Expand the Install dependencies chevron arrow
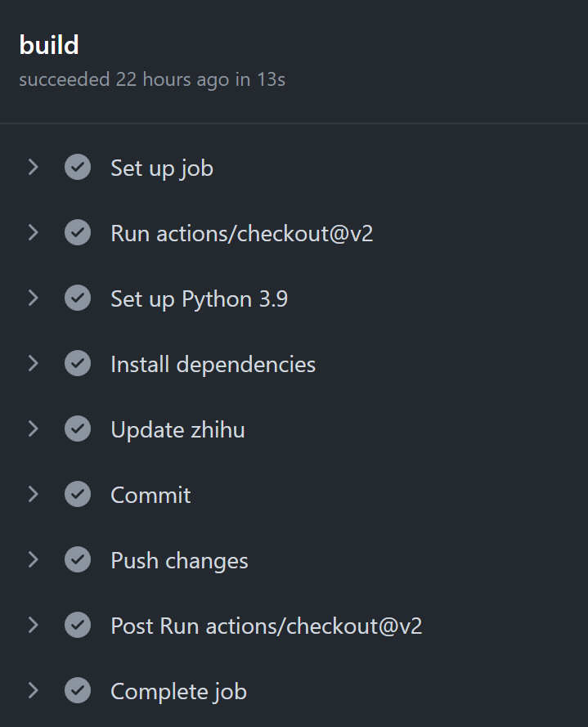The image size is (588, 727). click(x=33, y=364)
